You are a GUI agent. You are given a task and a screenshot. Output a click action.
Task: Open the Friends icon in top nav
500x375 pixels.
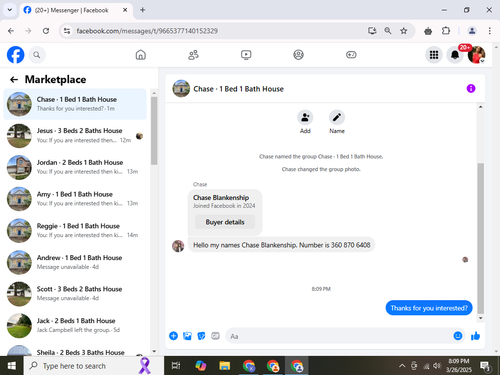coord(193,55)
